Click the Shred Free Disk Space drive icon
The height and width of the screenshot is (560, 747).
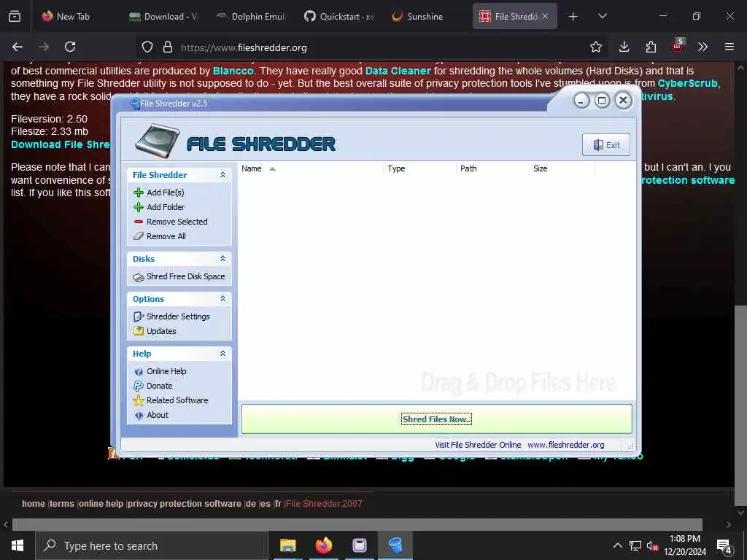tap(139, 277)
